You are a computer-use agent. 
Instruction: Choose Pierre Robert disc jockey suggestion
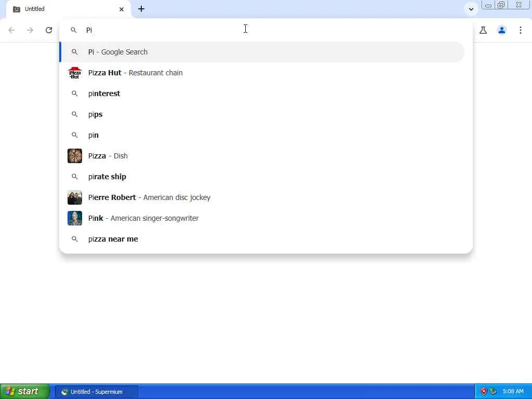pos(262,197)
